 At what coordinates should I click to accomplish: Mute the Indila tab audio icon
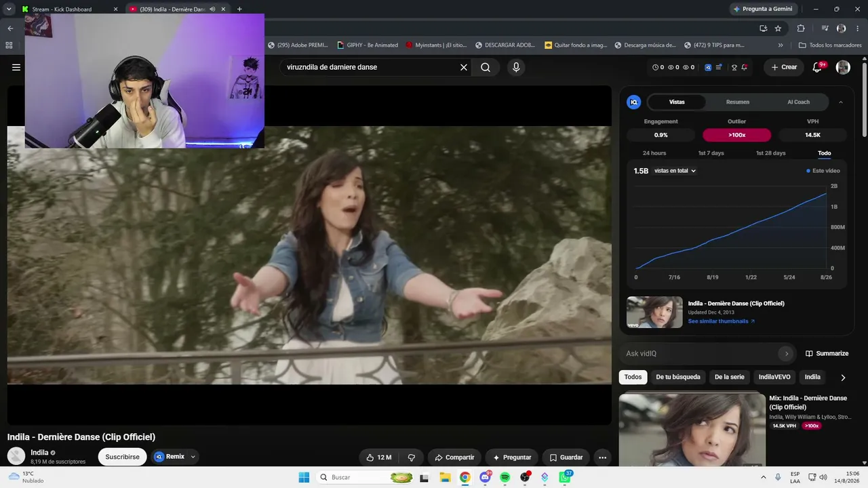[212, 9]
